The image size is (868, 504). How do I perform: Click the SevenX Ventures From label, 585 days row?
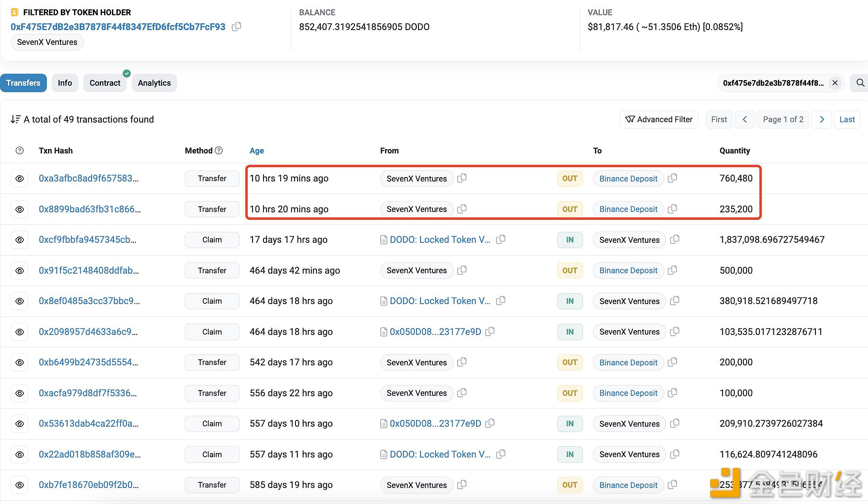(x=417, y=485)
